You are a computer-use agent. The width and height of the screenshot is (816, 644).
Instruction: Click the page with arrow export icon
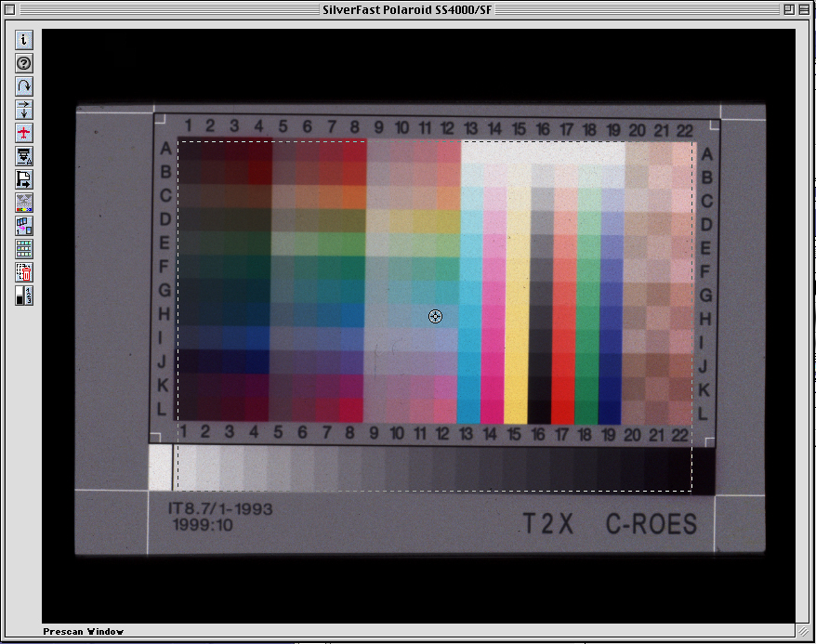coord(24,179)
